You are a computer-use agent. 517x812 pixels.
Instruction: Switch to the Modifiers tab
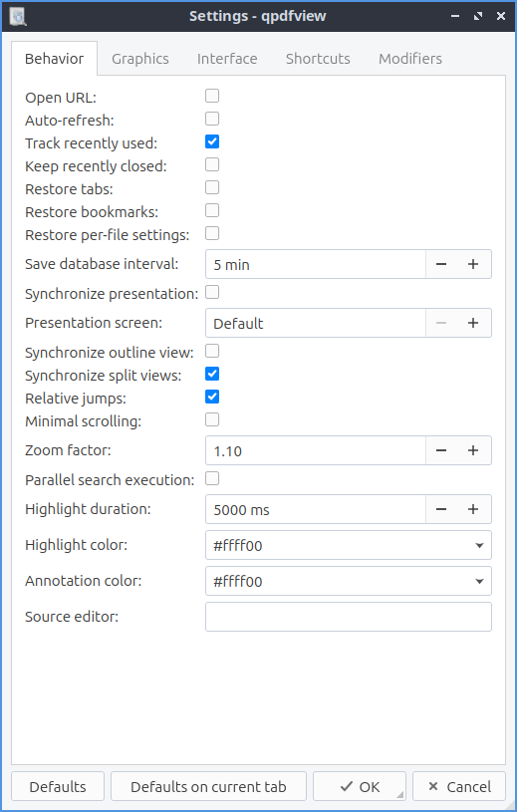410,59
